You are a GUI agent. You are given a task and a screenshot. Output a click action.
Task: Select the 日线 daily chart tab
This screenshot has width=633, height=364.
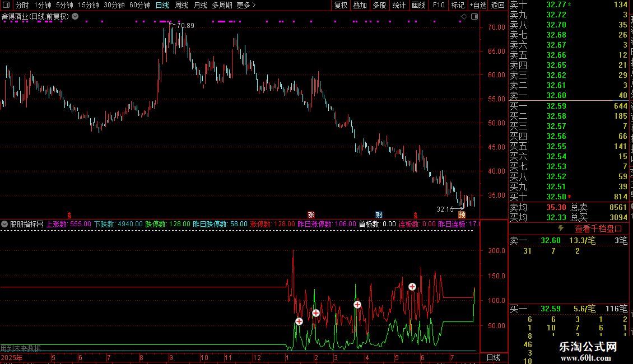162,5
